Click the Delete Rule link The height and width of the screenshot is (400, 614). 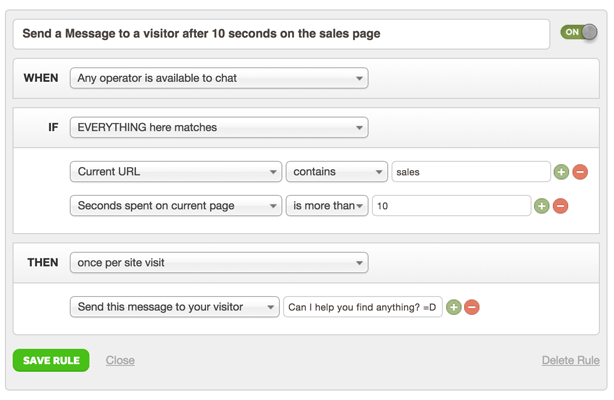point(570,360)
